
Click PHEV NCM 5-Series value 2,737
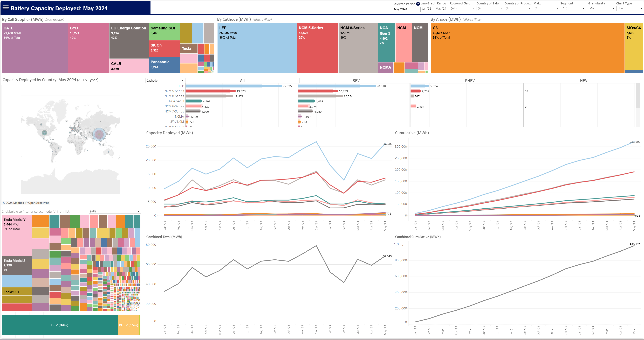click(425, 91)
